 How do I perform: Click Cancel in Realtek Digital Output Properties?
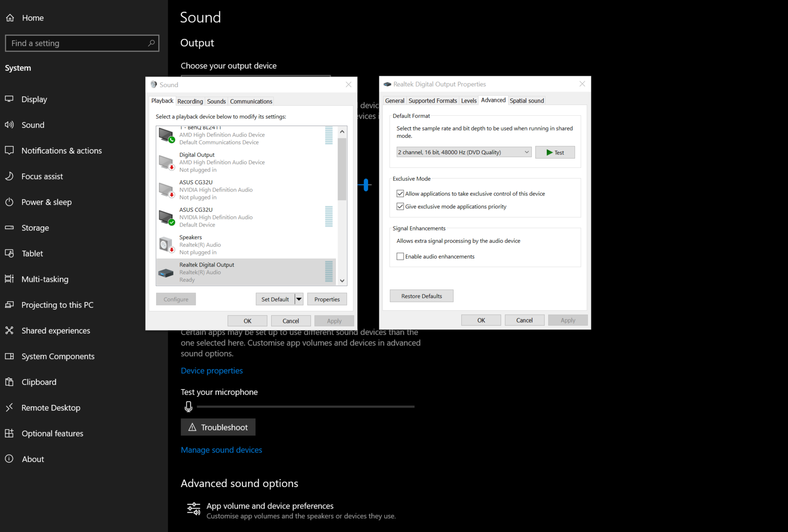pos(524,320)
